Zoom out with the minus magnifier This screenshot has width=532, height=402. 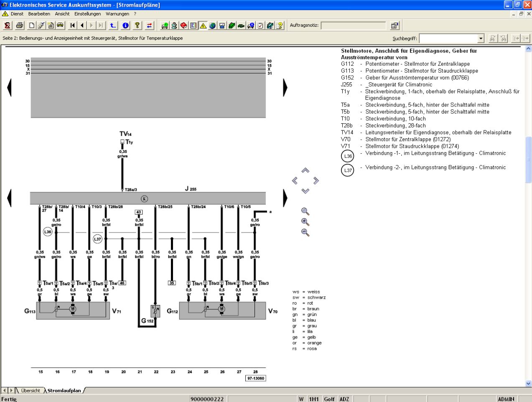(305, 232)
